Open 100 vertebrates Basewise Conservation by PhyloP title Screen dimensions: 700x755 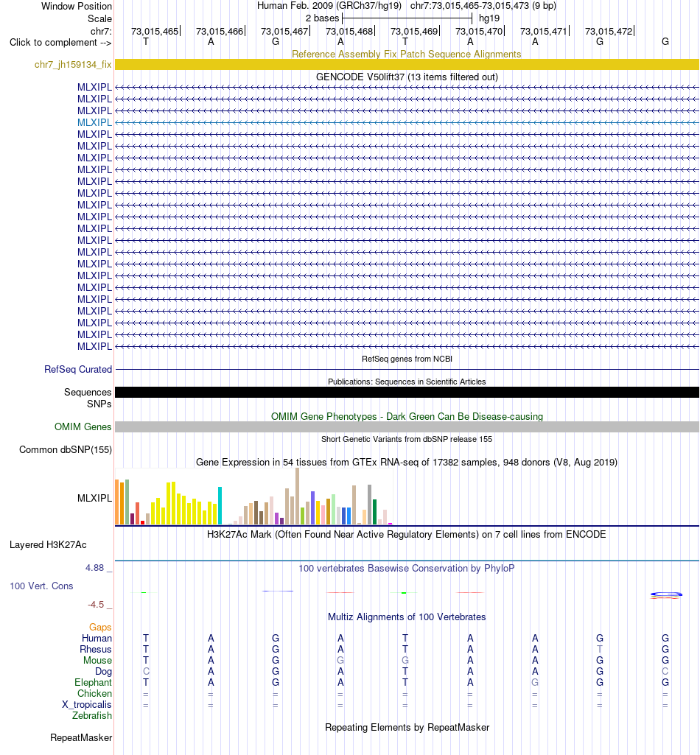(407, 568)
